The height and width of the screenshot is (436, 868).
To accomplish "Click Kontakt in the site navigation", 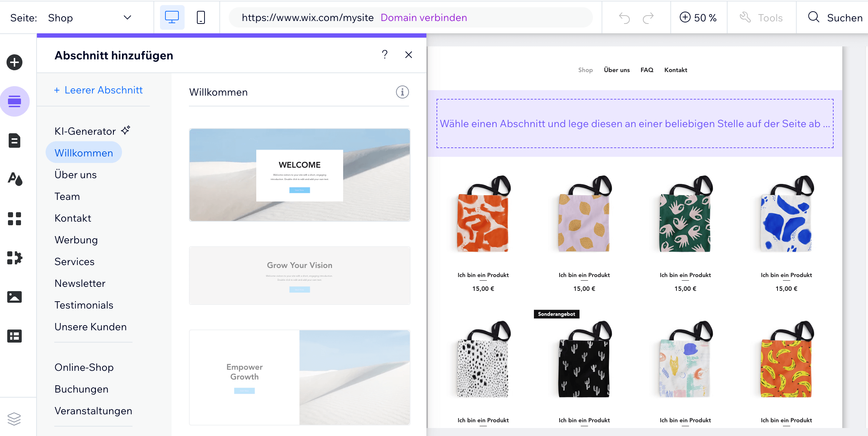I will point(675,70).
